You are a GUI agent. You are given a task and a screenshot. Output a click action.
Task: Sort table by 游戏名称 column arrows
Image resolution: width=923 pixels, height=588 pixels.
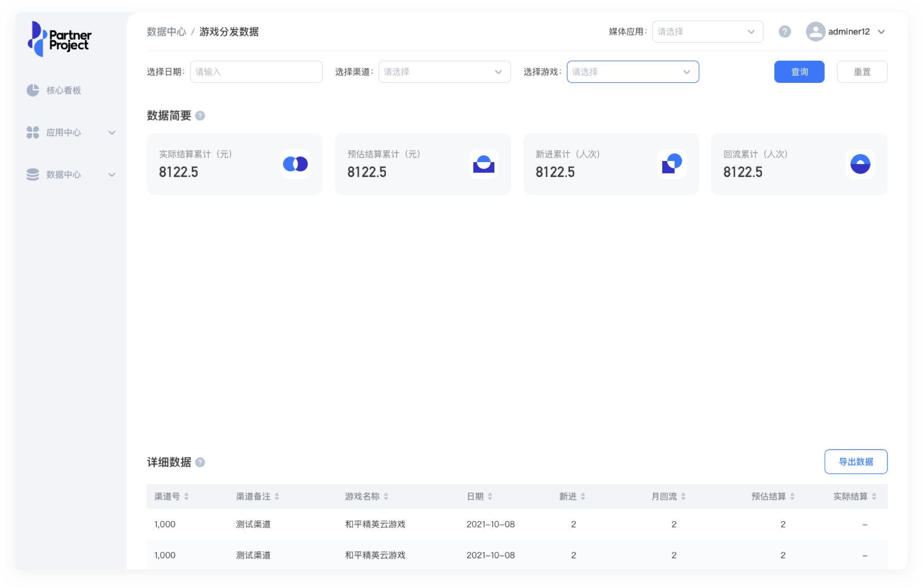point(386,496)
